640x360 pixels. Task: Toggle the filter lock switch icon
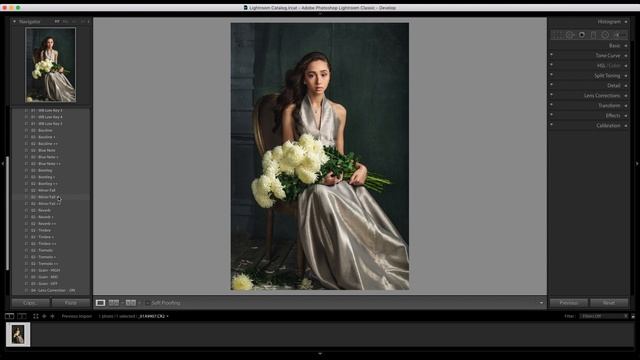click(x=633, y=316)
